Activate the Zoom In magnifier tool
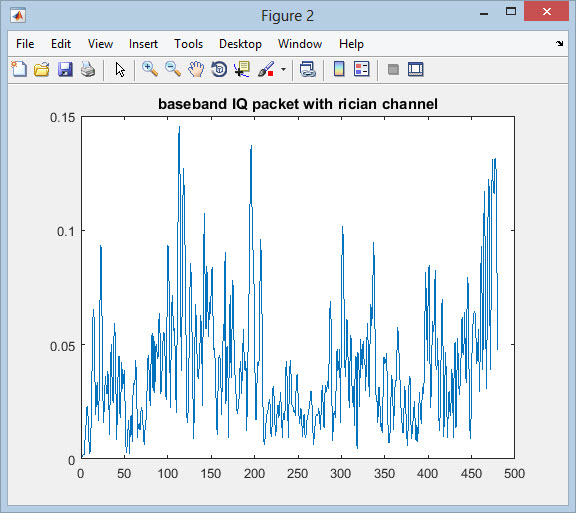Image resolution: width=576 pixels, height=513 pixels. pyautogui.click(x=150, y=69)
